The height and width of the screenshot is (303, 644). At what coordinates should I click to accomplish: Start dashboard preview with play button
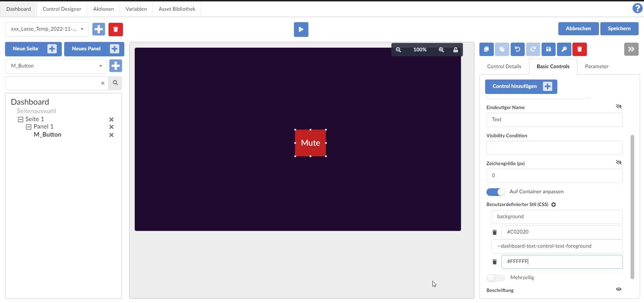(301, 30)
